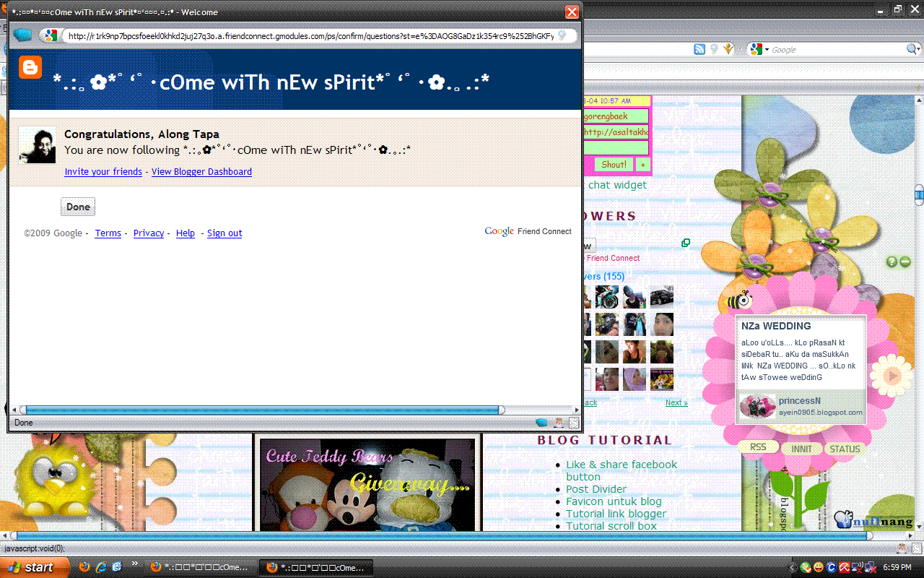Click the purple hijab follower avatar

coord(635,379)
